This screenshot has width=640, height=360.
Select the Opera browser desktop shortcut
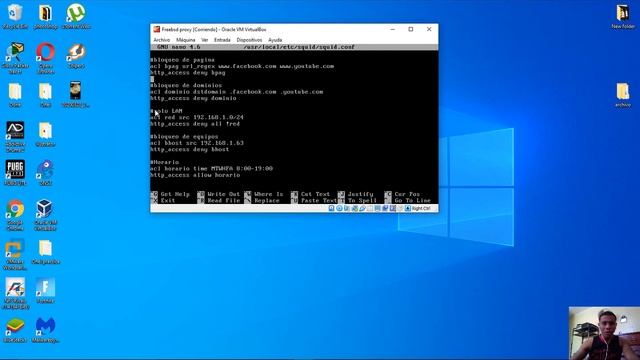[x=45, y=58]
